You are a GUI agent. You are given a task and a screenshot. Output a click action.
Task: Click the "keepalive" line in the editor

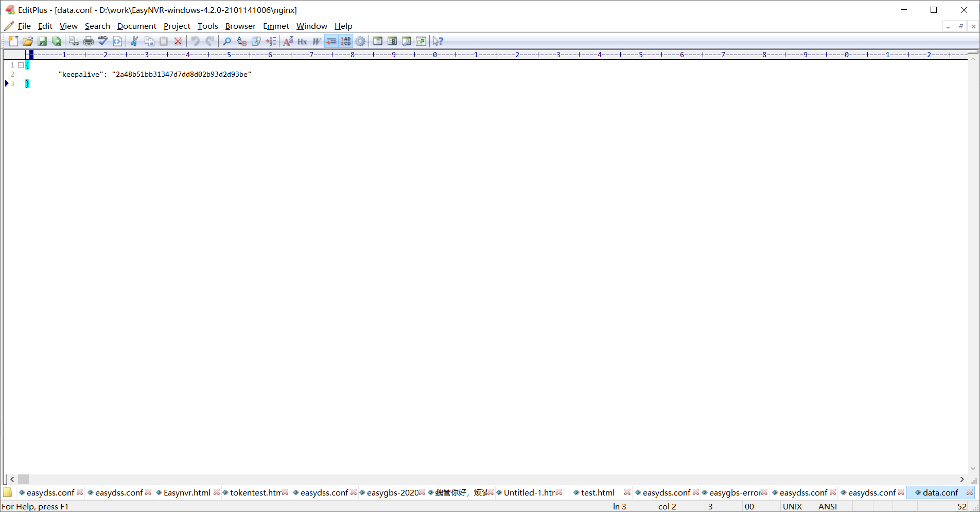(x=155, y=74)
